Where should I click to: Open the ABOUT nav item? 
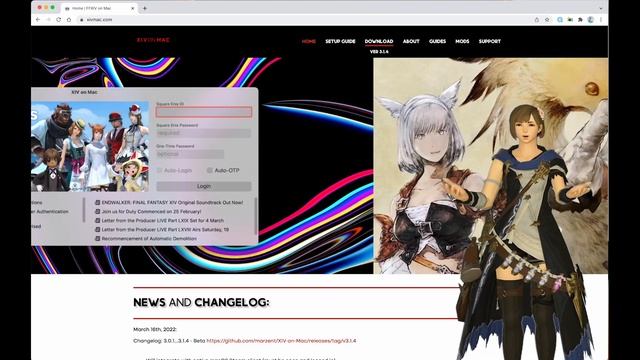(411, 41)
